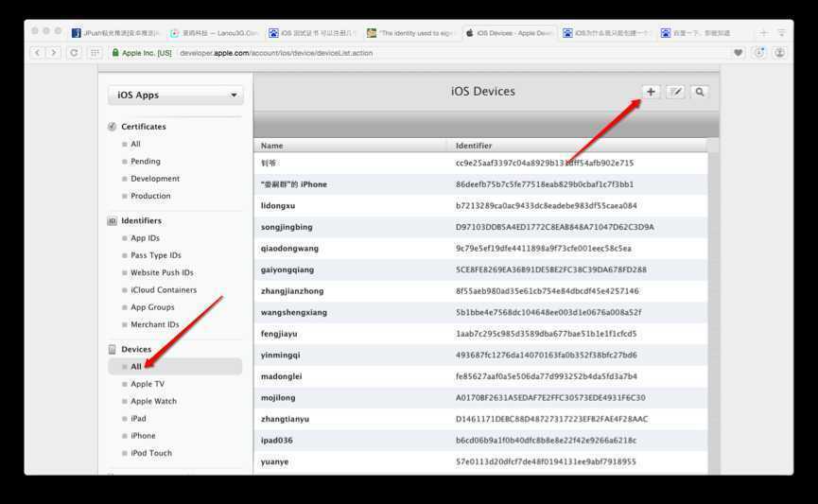Open Pending certificates
This screenshot has width=818, height=504.
tap(145, 161)
